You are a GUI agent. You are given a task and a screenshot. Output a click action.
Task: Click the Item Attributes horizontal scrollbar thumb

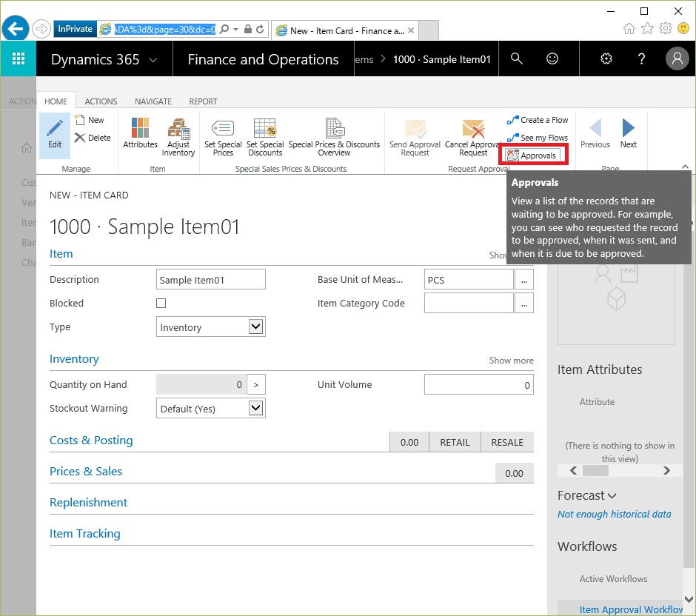point(595,470)
